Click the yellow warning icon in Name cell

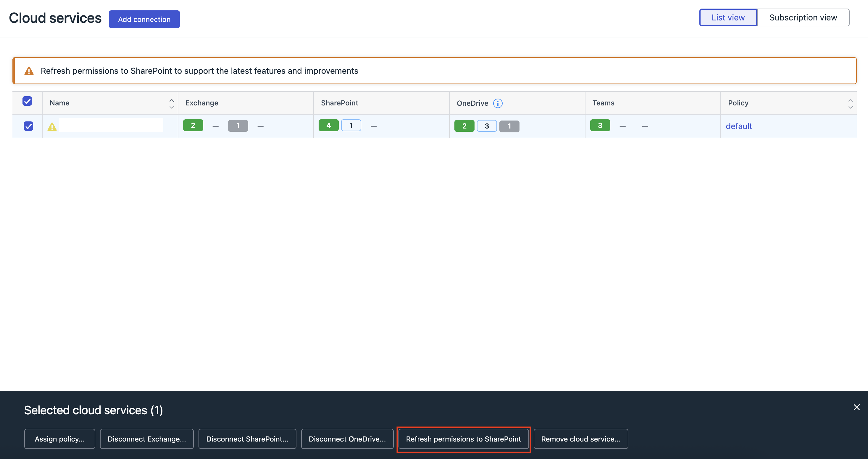click(52, 127)
